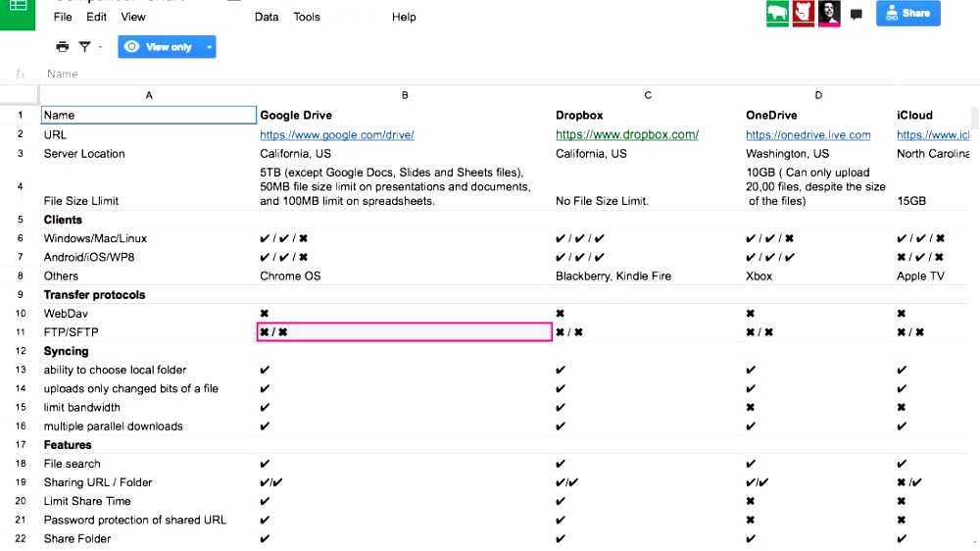Select the Transfer protocols heading cell
Screen dimensions: 980x551
[x=149, y=294]
